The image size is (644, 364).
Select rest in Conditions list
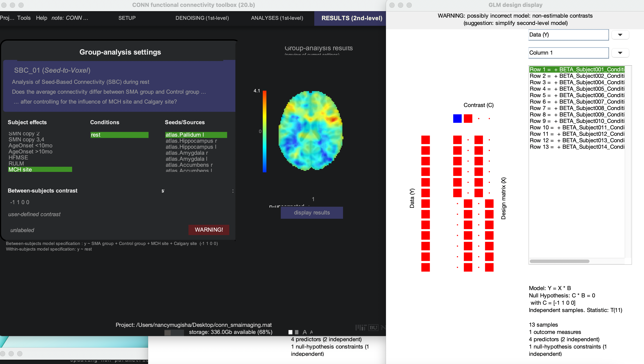coord(119,135)
